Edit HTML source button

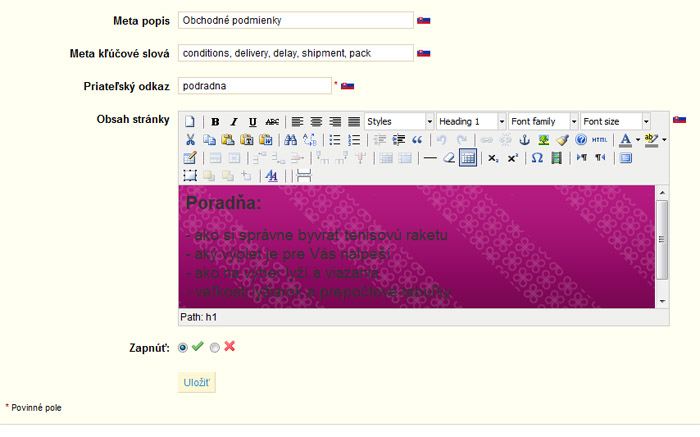point(600,140)
